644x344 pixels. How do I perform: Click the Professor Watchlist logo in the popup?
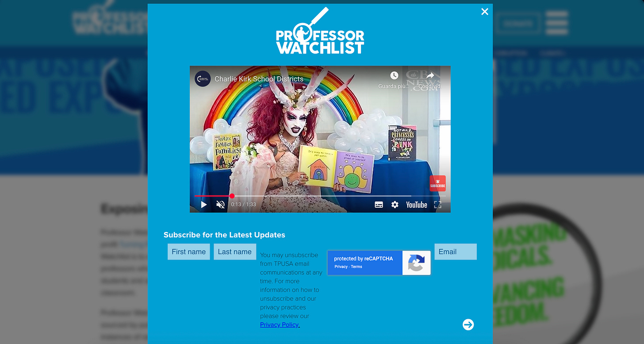pos(320,31)
